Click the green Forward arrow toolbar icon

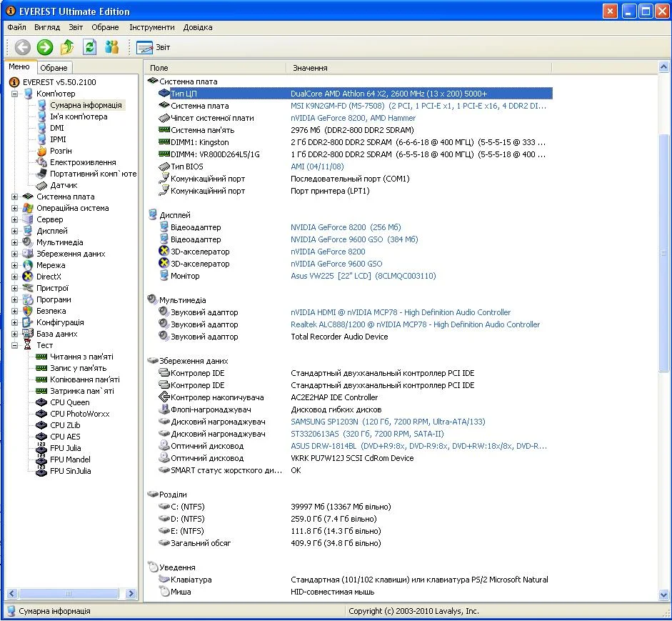coord(45,47)
